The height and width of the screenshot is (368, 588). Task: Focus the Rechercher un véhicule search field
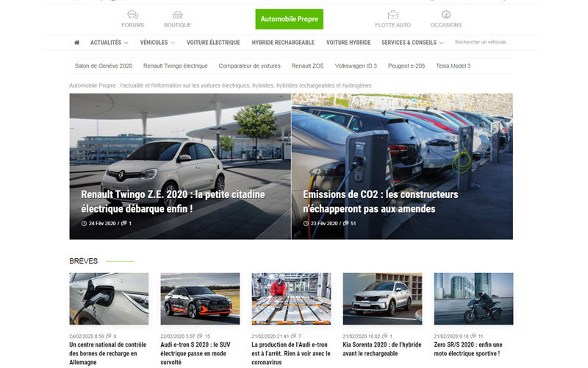pos(482,42)
